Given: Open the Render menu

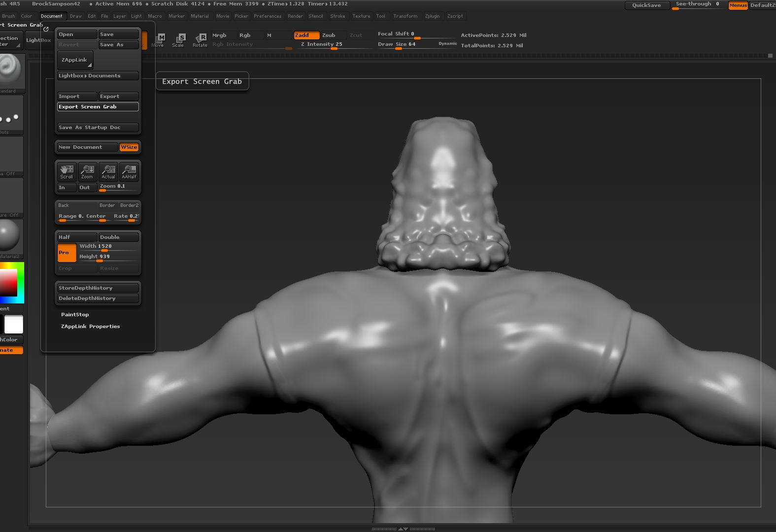Looking at the screenshot, I should click(295, 16).
